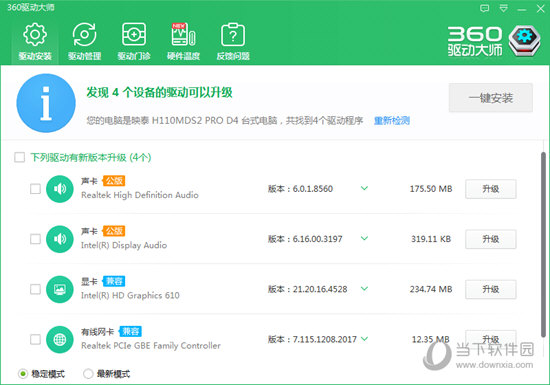Viewport: 550px width, 385px height.
Task: Click the Intel HD Graphics 610 display icon
Action: [x=60, y=289]
